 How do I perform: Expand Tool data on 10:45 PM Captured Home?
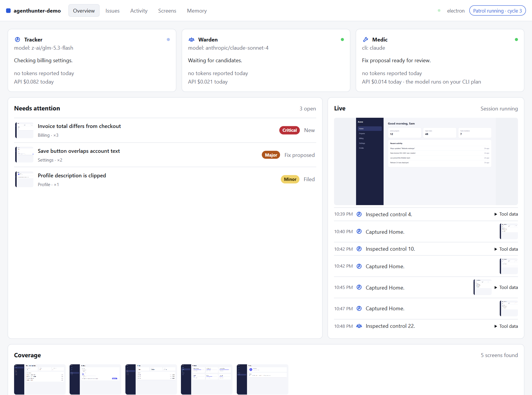(506, 287)
